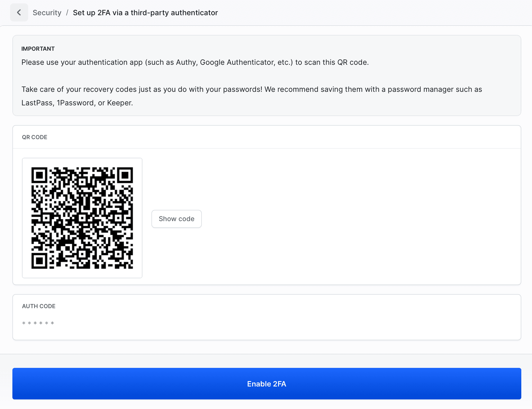Expand the QR CODE section header
The width and height of the screenshot is (532, 409).
click(35, 137)
